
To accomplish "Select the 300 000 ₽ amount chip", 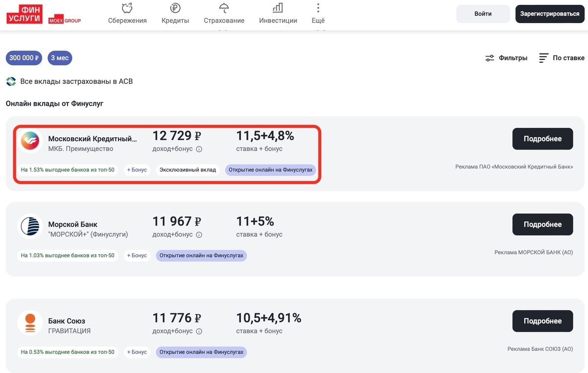I will pyautogui.click(x=24, y=58).
